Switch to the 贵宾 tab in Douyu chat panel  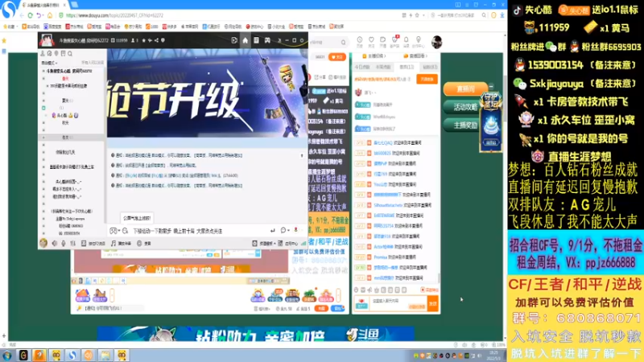coord(407,67)
